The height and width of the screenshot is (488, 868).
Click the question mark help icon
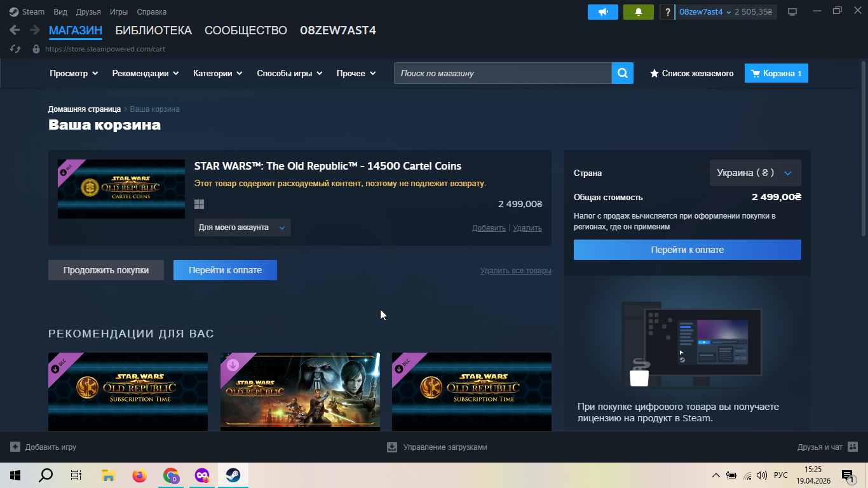point(667,11)
